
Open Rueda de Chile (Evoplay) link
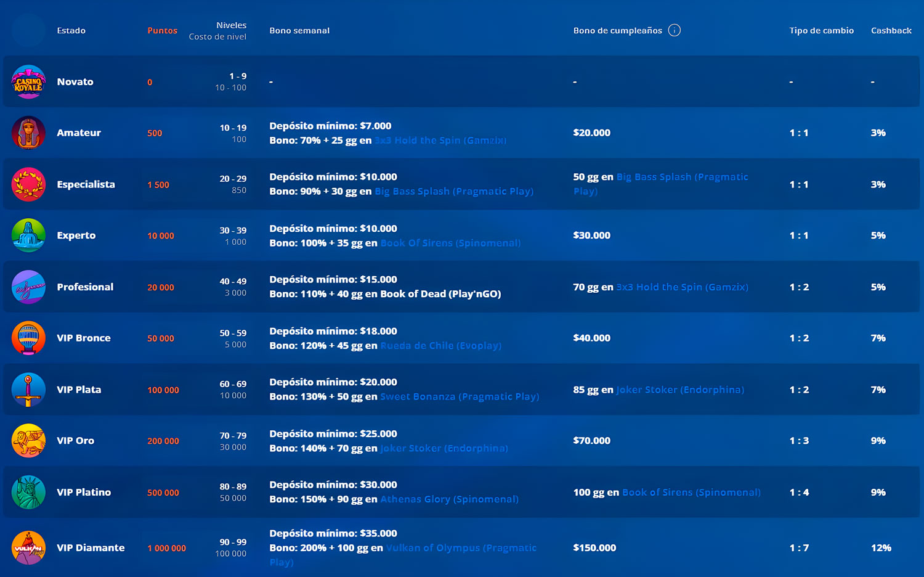(x=440, y=346)
